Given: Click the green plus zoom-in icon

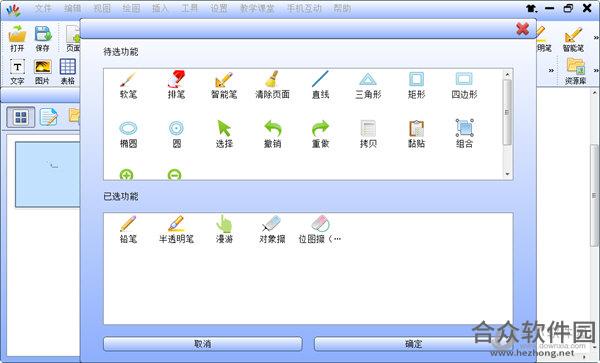Looking at the screenshot, I should click(126, 174).
